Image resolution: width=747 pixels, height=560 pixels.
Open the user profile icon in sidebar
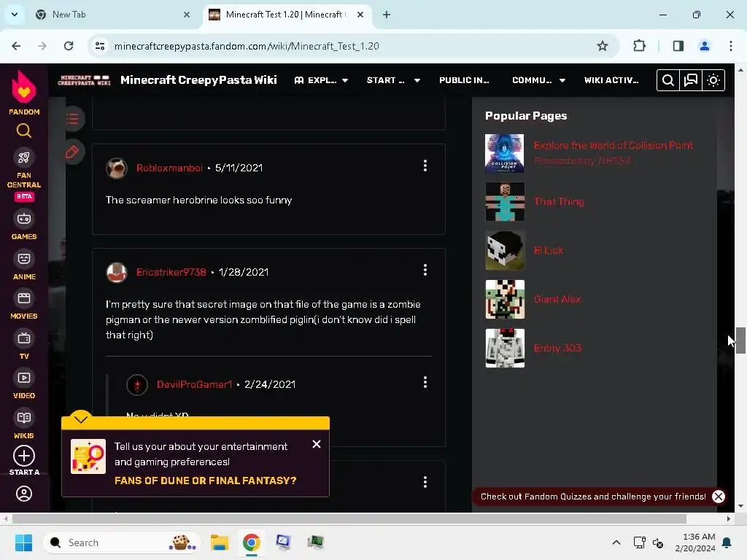(24, 494)
